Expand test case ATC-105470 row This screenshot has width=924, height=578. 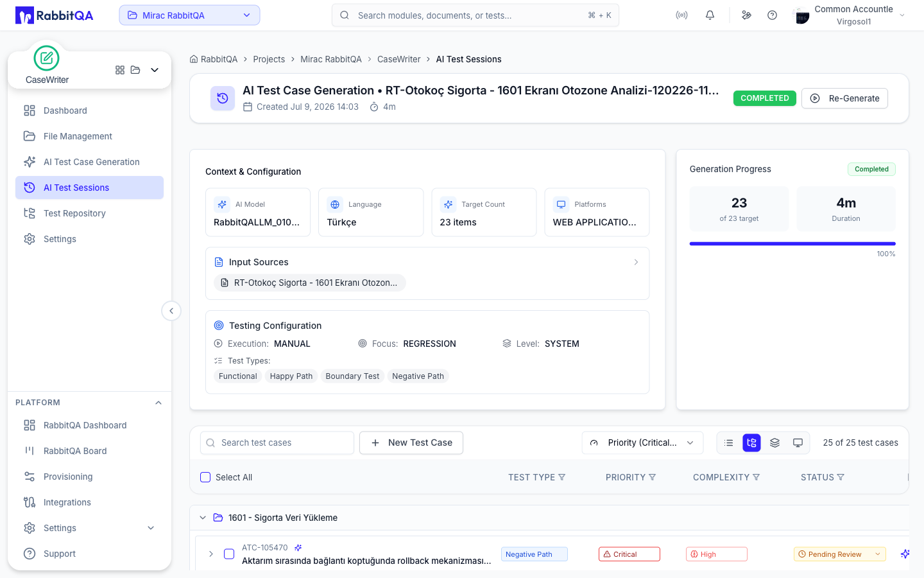point(211,554)
